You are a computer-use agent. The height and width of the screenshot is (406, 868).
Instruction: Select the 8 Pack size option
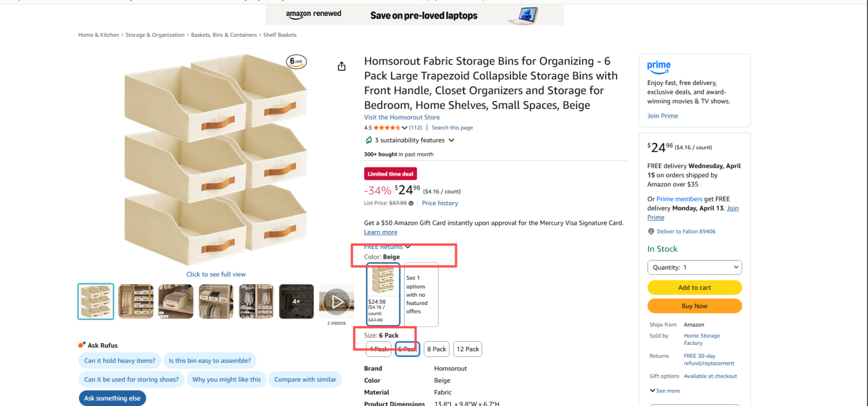tap(437, 349)
